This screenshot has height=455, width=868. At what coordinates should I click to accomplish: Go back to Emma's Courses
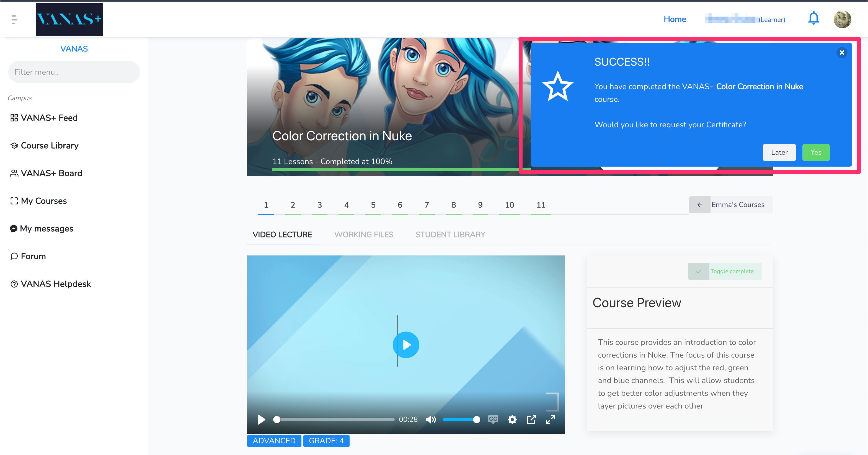(730, 205)
